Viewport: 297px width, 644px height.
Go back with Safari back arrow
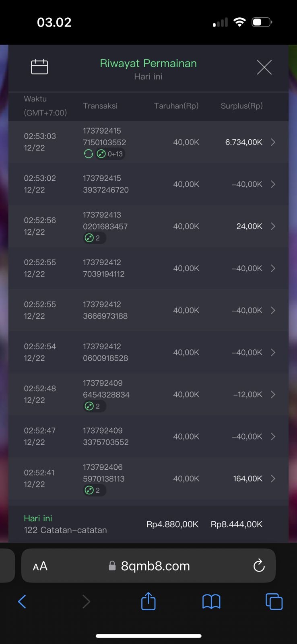(22, 602)
